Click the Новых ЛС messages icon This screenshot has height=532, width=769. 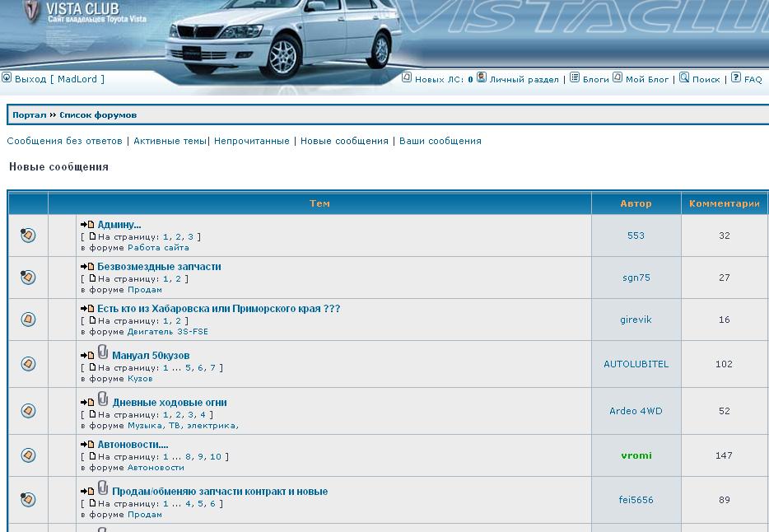coord(407,78)
